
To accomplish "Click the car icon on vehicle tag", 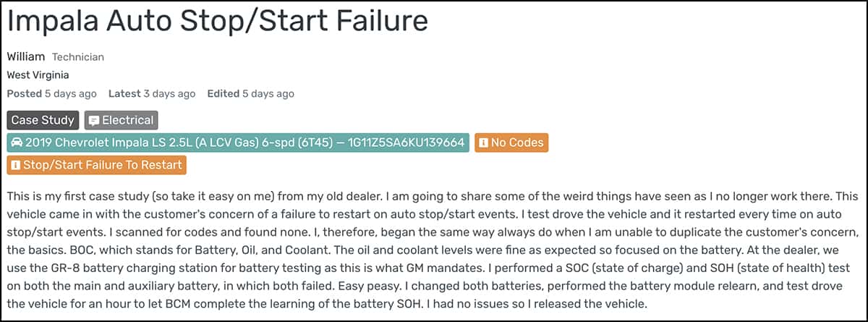I will point(17,143).
